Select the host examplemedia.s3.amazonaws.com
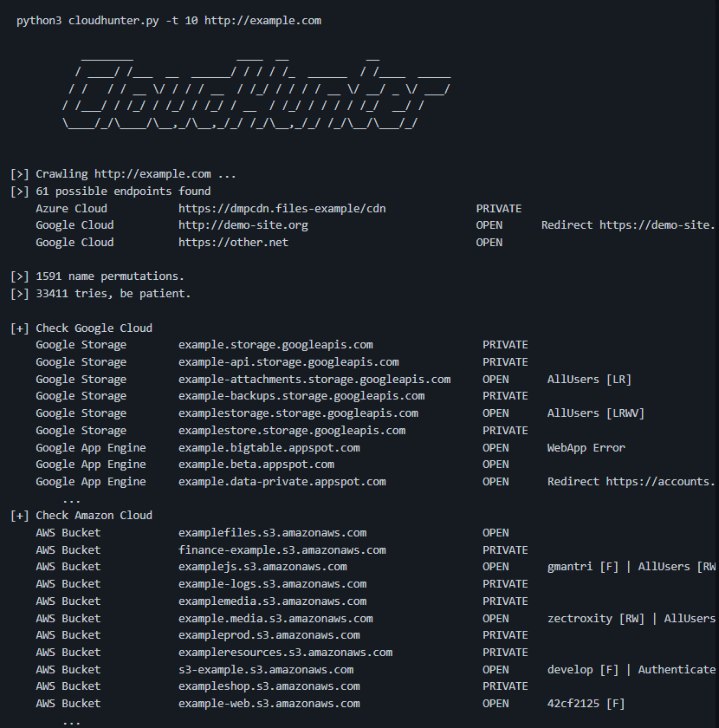 coord(272,601)
